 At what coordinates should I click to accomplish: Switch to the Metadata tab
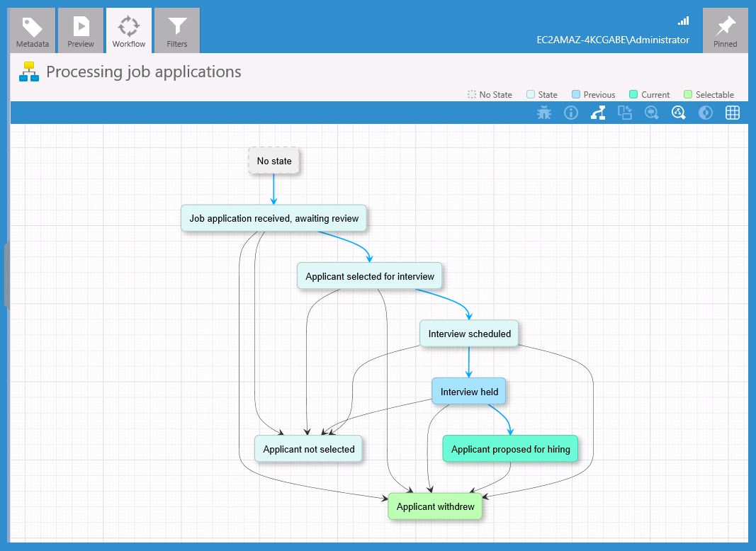tap(32, 30)
